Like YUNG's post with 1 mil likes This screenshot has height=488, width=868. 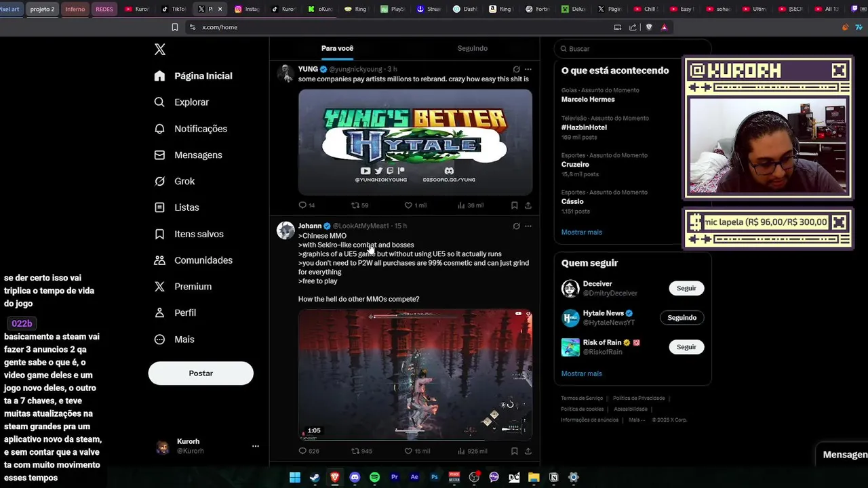tap(415, 205)
